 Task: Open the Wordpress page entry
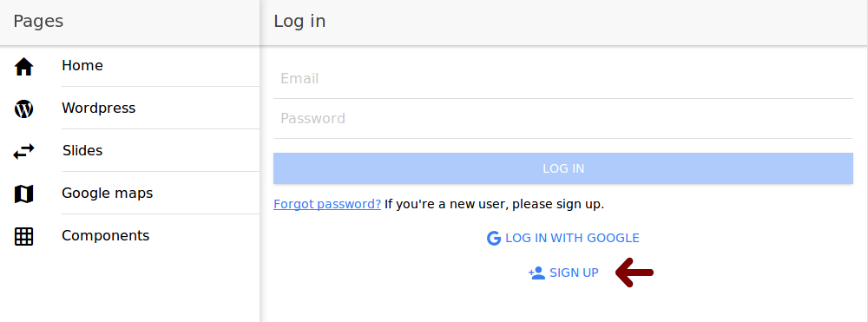tap(129, 108)
